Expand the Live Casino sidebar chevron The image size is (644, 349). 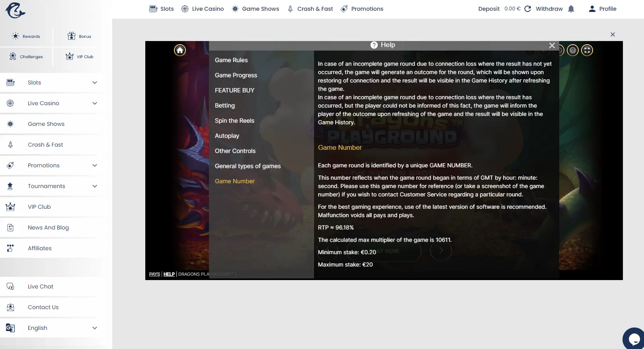95,103
